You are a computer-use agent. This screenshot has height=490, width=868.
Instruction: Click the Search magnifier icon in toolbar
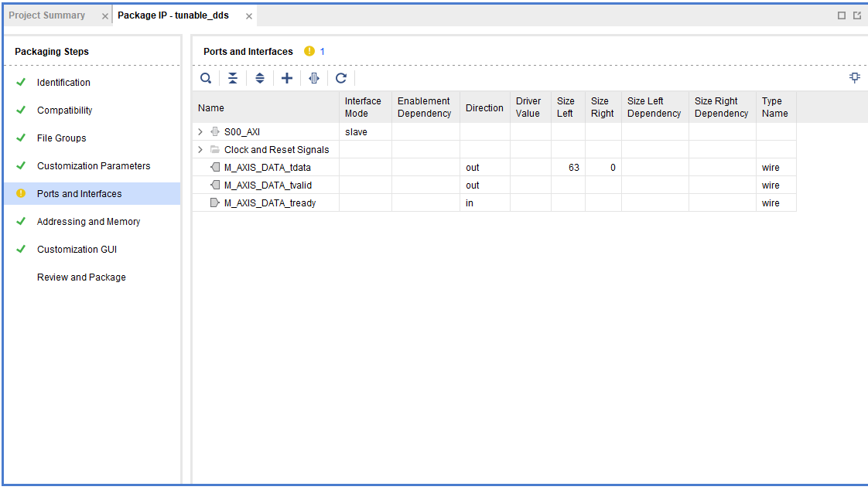205,78
